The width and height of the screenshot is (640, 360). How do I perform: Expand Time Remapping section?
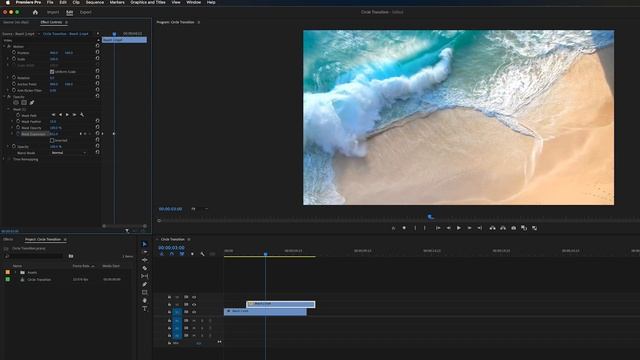(4, 159)
